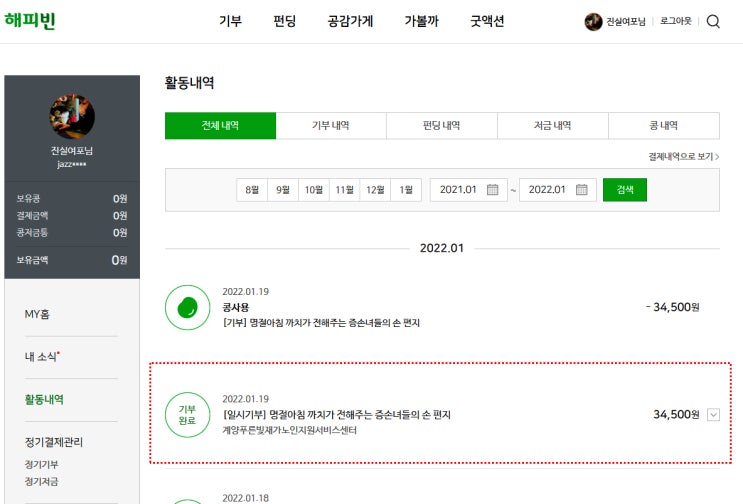
Task: Click the 로그아웃 link
Action: click(x=676, y=21)
